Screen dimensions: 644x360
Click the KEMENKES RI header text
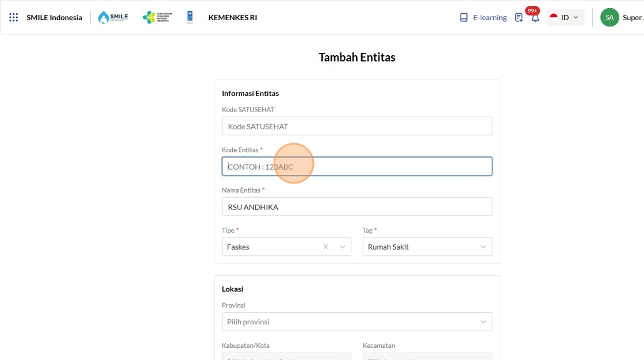(x=232, y=17)
